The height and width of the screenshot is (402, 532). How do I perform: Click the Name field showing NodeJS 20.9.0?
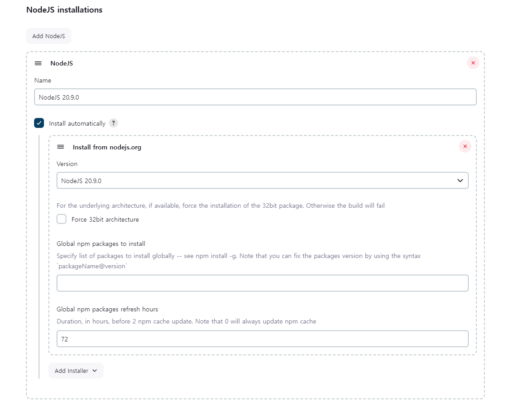click(x=255, y=97)
